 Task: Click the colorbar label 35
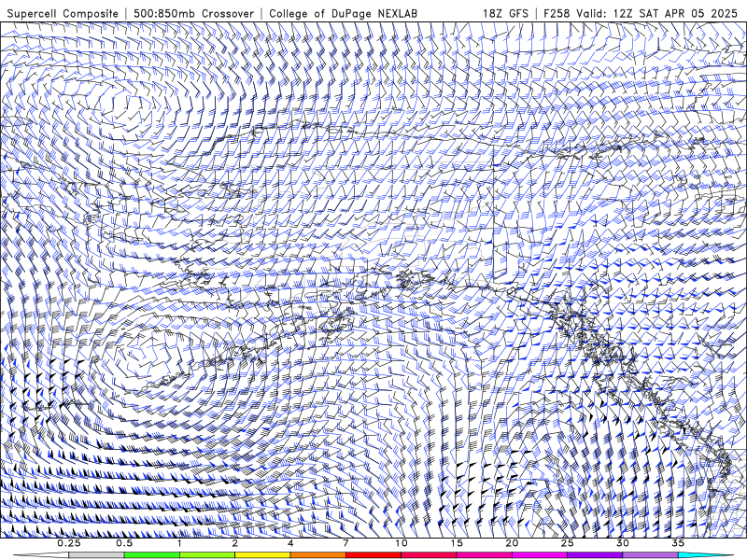click(678, 543)
